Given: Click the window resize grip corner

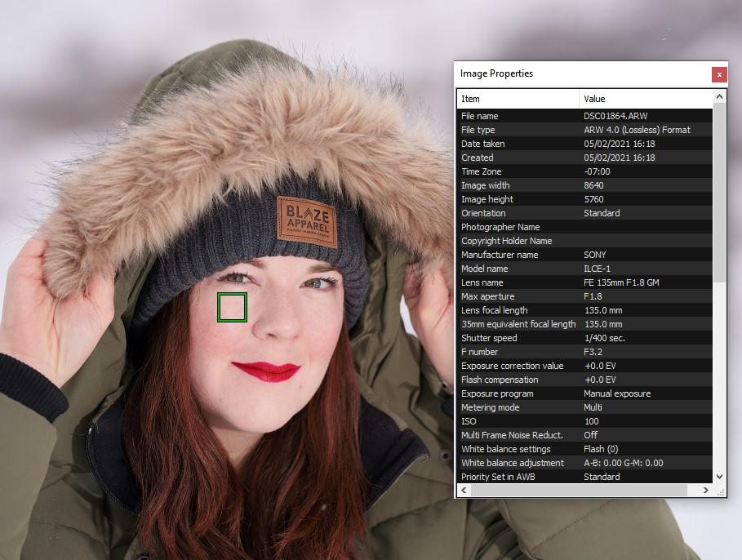Looking at the screenshot, I should (x=720, y=491).
